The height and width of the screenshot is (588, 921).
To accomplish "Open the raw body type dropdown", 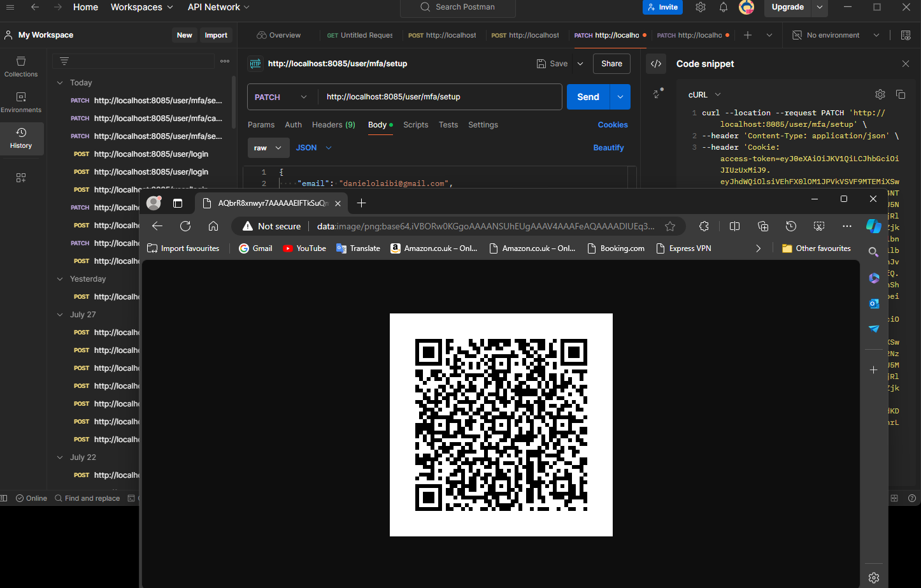I will click(x=268, y=148).
